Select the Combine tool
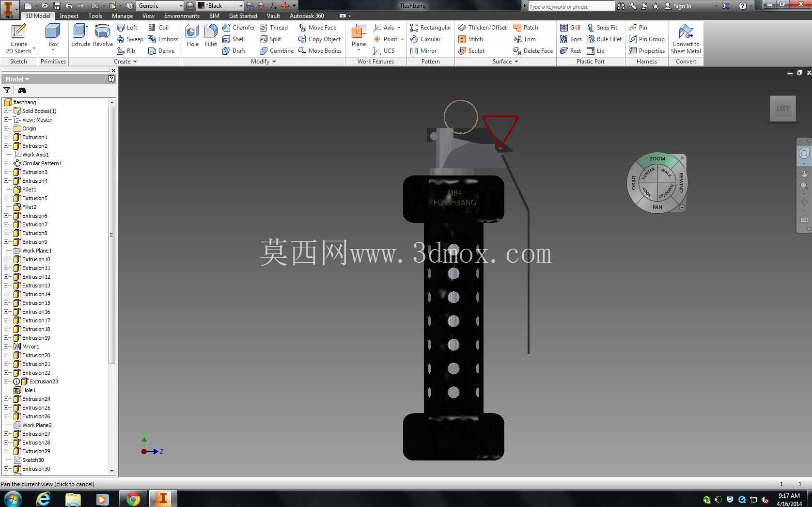Viewport: 812px width, 507px height. click(x=277, y=51)
